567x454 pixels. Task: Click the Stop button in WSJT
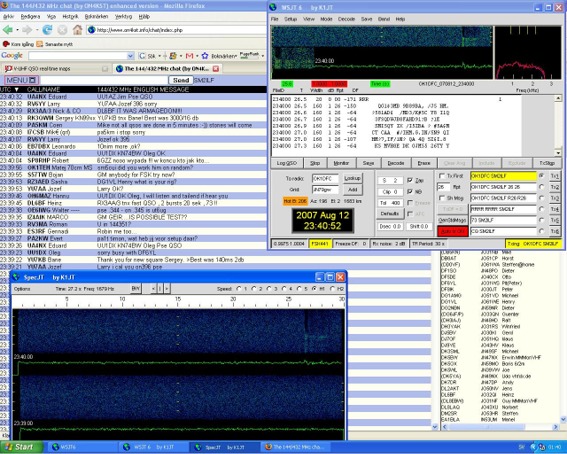pos(315,163)
